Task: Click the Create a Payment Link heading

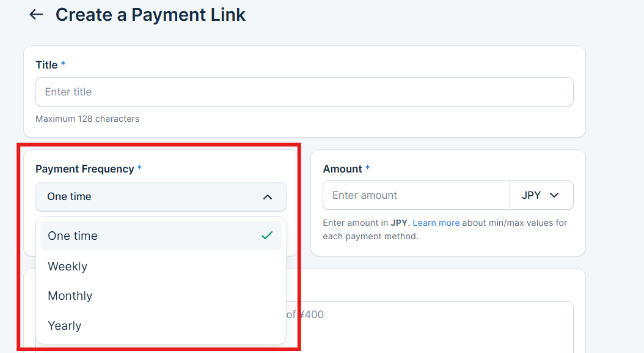Action: coord(150,14)
